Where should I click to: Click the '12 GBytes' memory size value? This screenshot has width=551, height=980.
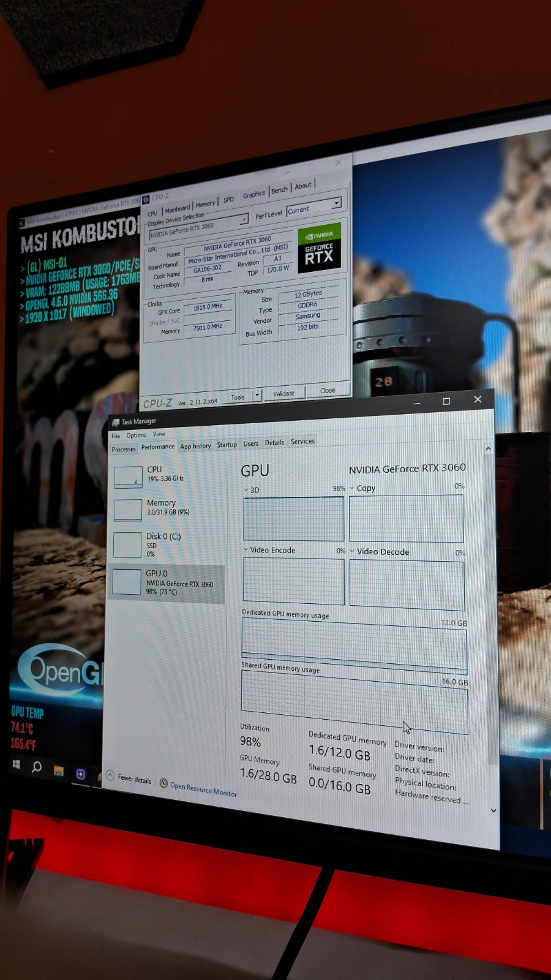(x=308, y=294)
